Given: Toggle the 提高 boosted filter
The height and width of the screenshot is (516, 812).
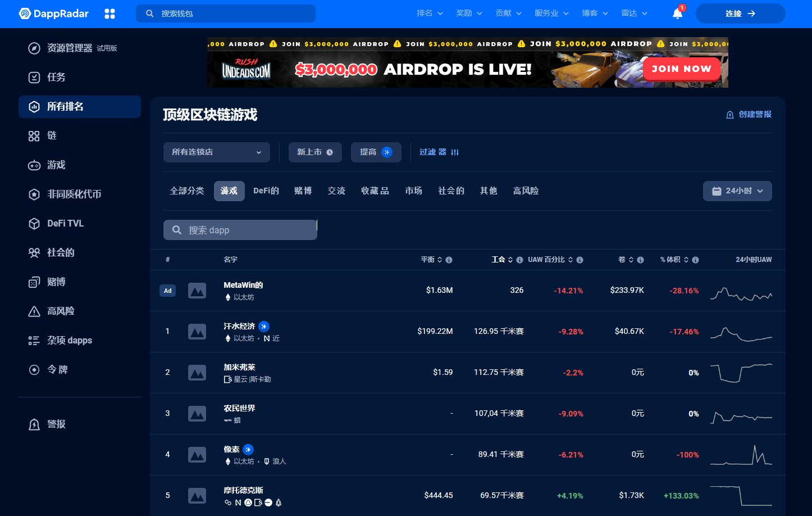Looking at the screenshot, I should [376, 152].
